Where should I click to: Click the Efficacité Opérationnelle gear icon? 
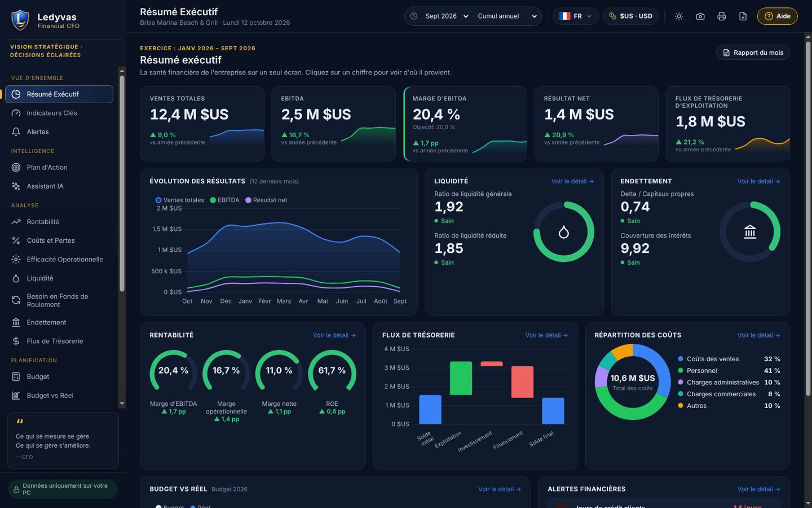pos(16,259)
